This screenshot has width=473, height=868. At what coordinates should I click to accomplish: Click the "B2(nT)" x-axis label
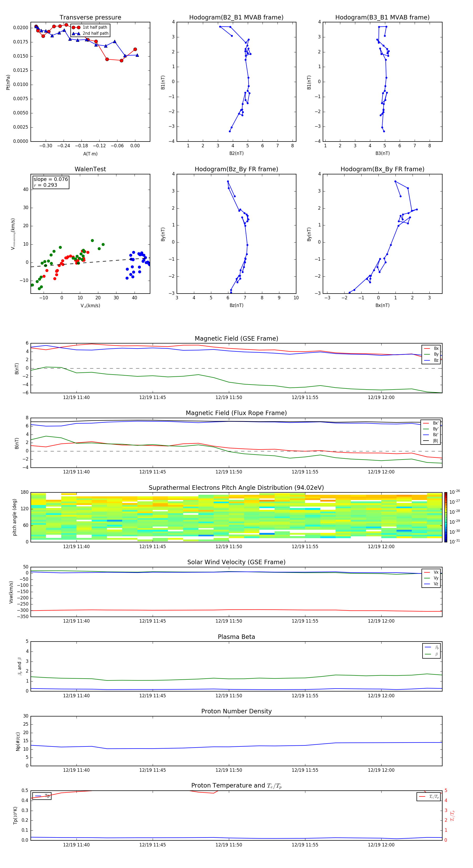pyautogui.click(x=236, y=153)
